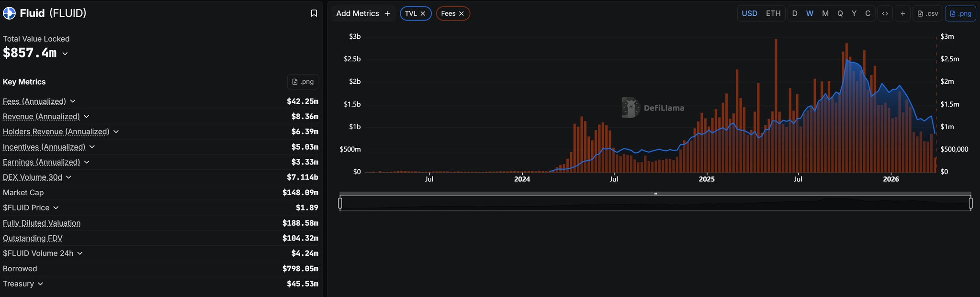Export chart as .png image
980x297 pixels.
960,13
